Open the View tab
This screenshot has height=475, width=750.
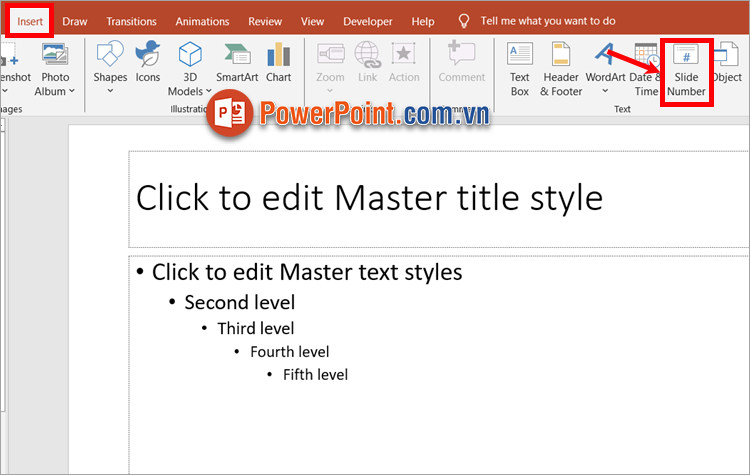coord(312,22)
